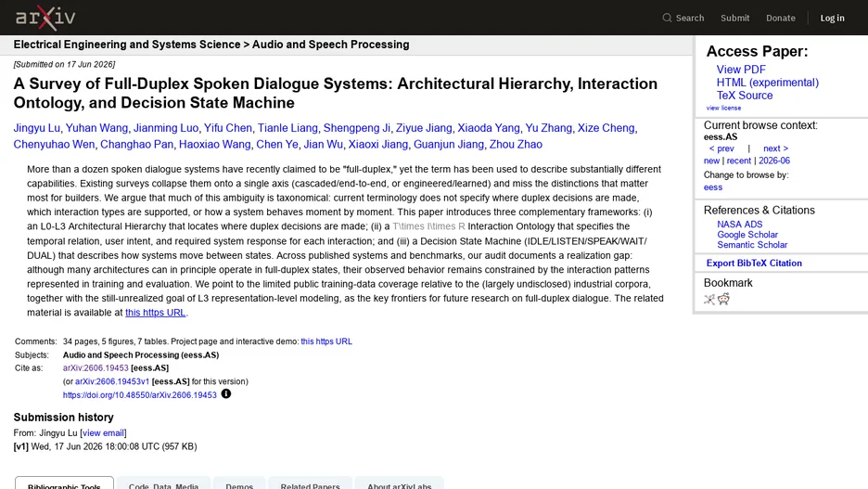Bookmark the paper with the BibSonomy icon
Image resolution: width=868 pixels, height=489 pixels.
click(709, 299)
